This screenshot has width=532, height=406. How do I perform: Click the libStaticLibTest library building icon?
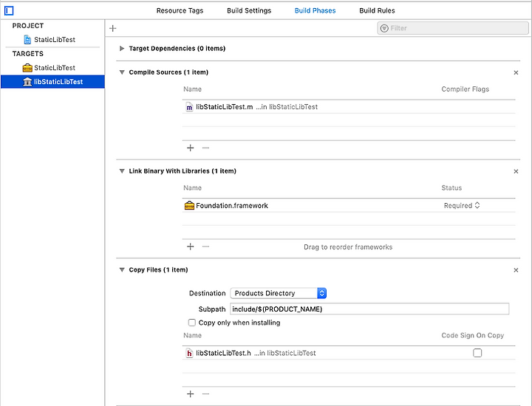(27, 82)
